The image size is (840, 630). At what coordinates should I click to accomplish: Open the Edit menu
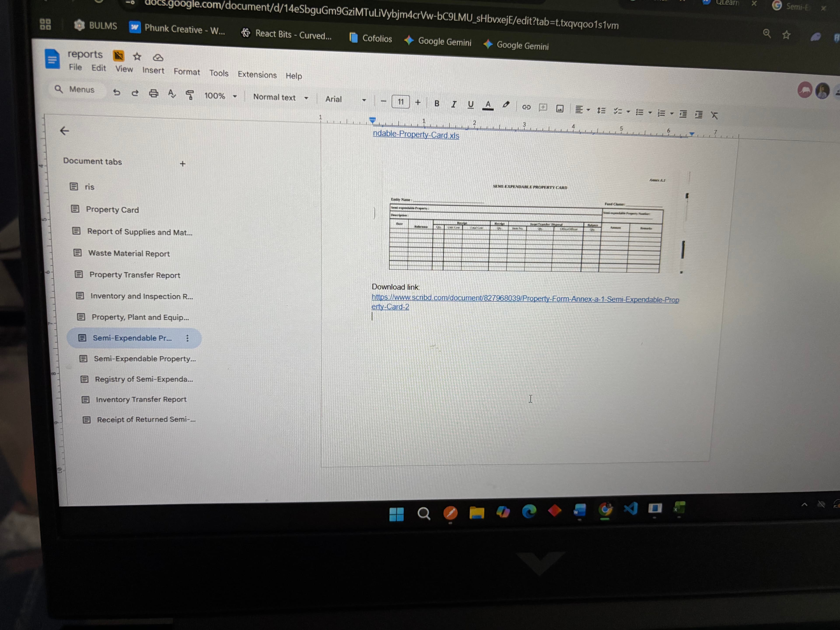[x=99, y=68]
